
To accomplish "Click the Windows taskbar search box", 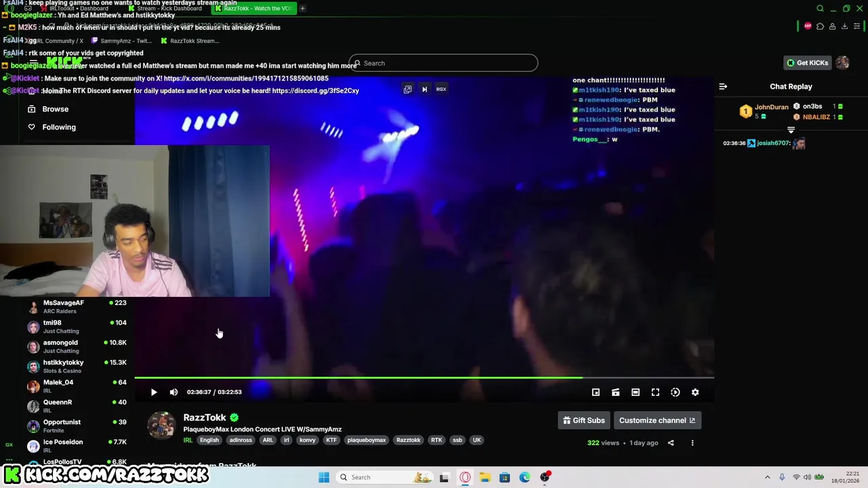I will 384,477.
